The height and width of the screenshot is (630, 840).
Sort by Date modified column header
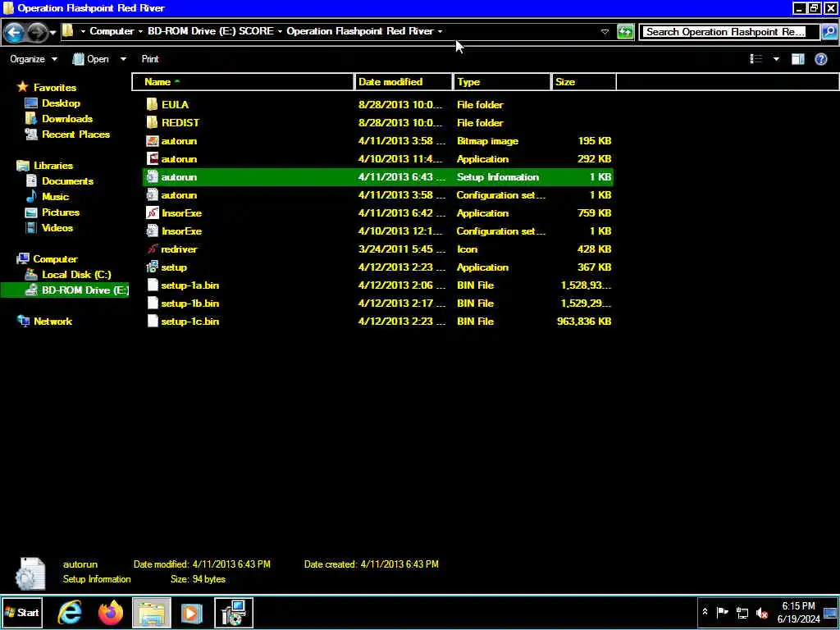(x=403, y=82)
